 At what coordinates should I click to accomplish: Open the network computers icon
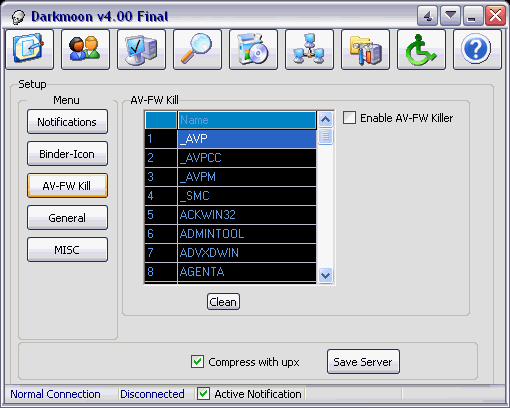pyautogui.click(x=309, y=49)
